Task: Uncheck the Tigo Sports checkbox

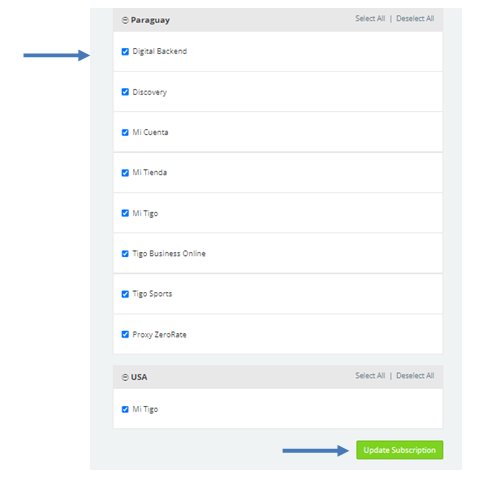Action: tap(125, 294)
